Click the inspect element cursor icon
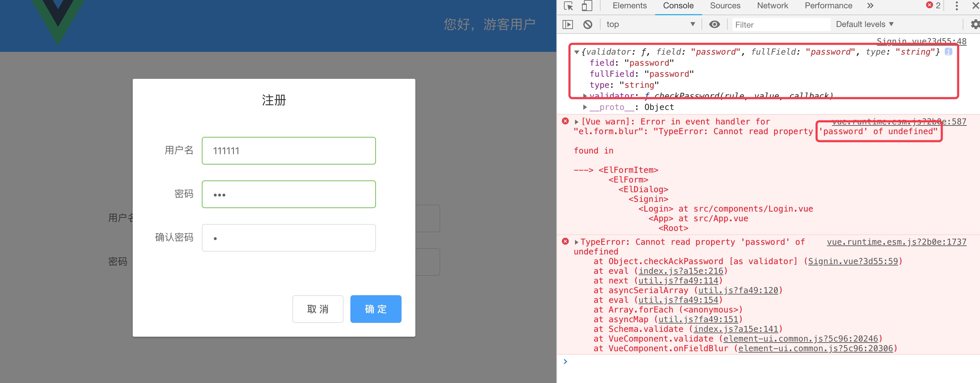980x383 pixels. tap(568, 6)
